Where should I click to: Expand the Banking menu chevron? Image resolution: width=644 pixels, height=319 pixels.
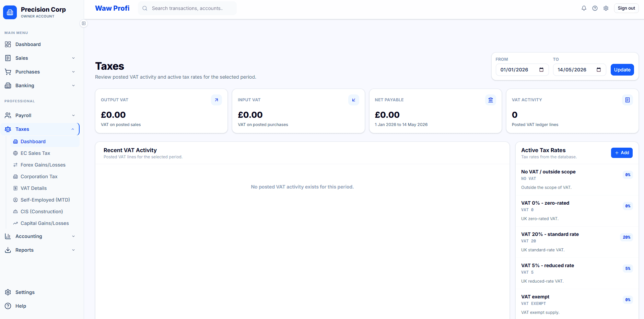73,86
